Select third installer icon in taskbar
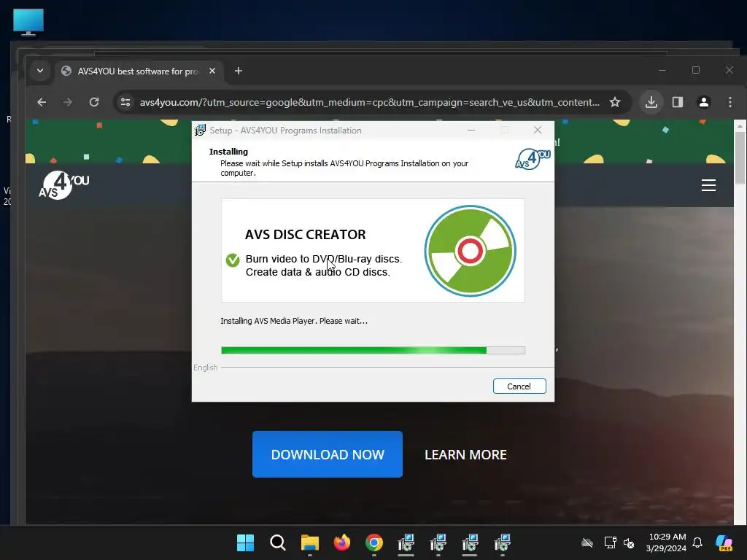Viewport: 747px width, 560px height. coord(470,542)
